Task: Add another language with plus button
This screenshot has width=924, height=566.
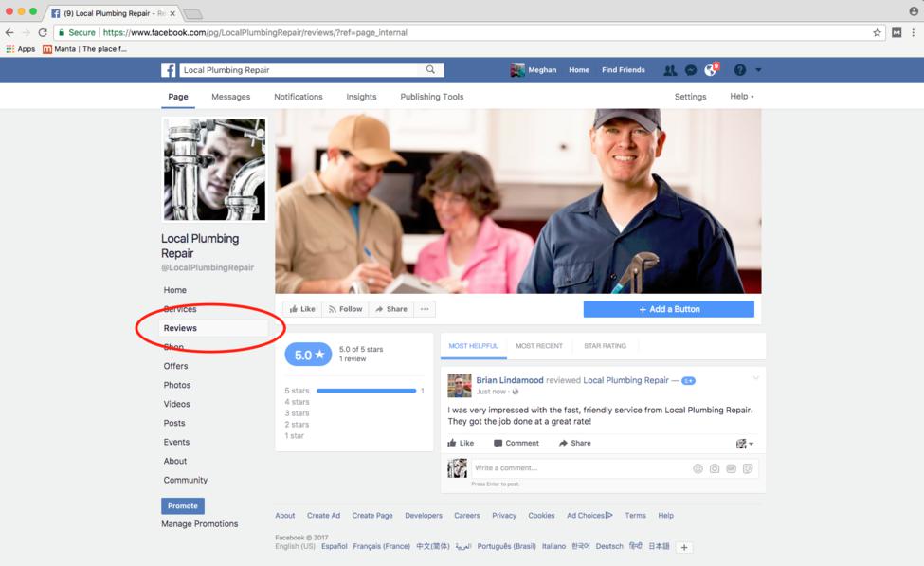Action: (x=684, y=548)
